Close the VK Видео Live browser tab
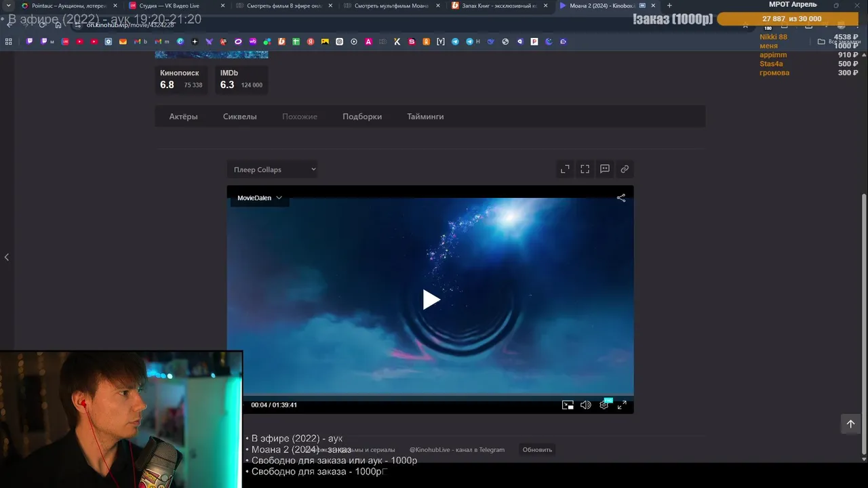This screenshot has height=488, width=868. tap(222, 5)
